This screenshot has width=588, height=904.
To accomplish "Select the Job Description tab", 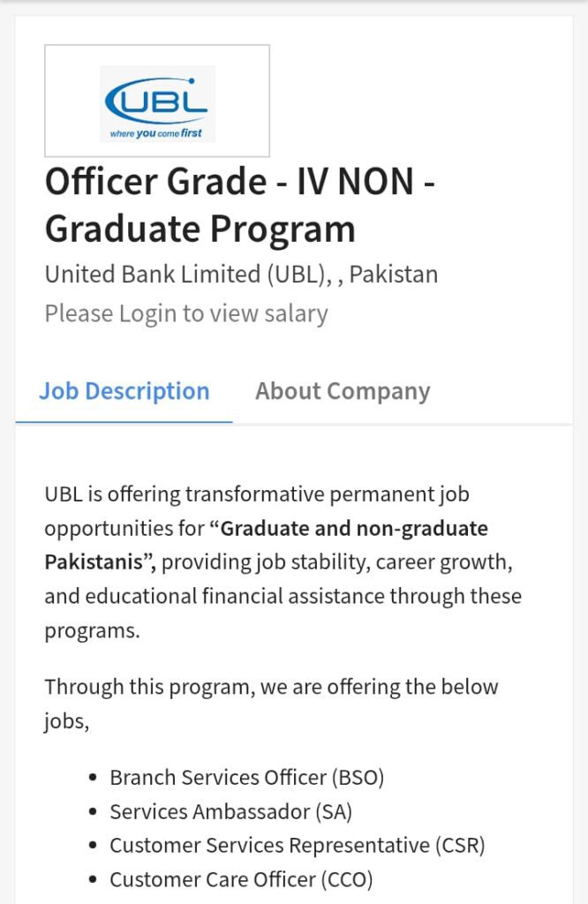I will click(x=124, y=391).
